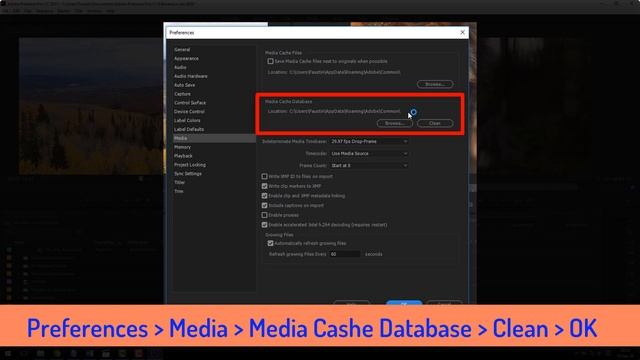Open the Project Locking preferences
640x360 pixels.
[190, 165]
